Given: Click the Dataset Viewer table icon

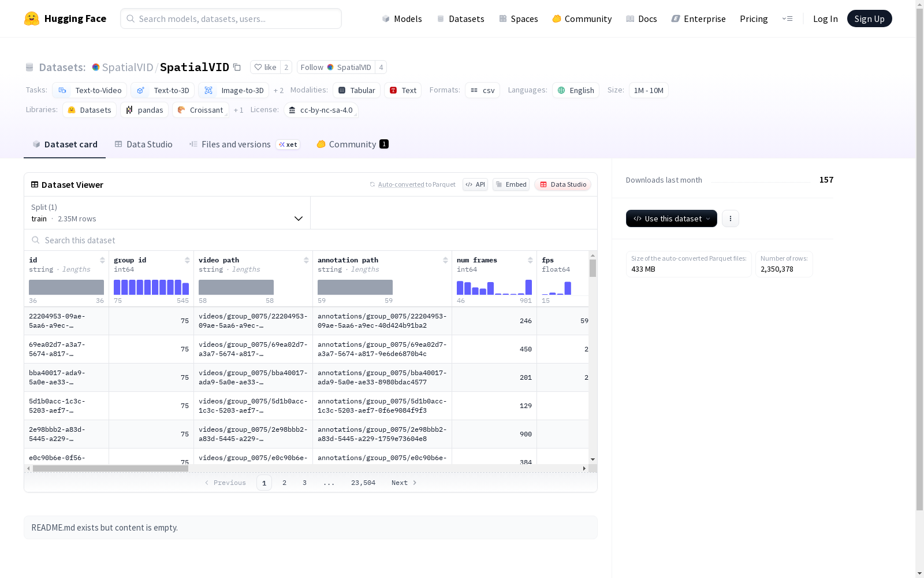Looking at the screenshot, I should (35, 184).
